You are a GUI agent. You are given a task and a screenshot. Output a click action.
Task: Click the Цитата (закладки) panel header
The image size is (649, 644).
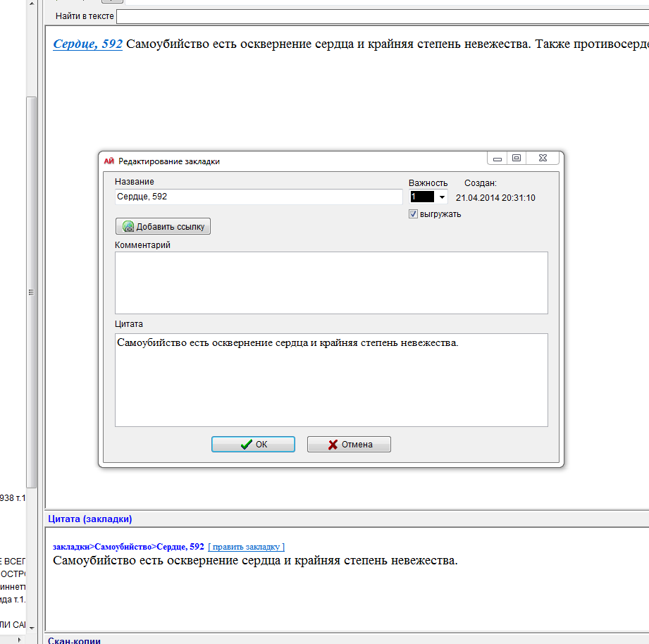pos(90,519)
